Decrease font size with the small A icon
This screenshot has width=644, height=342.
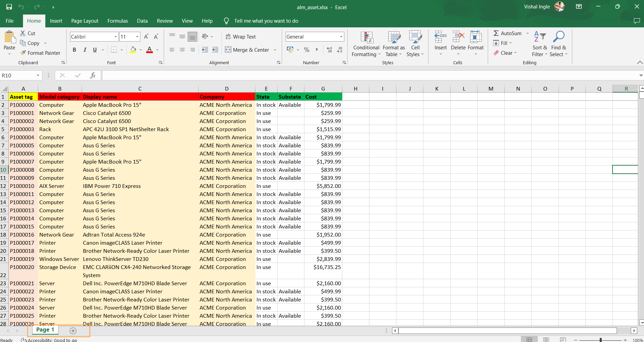point(156,36)
